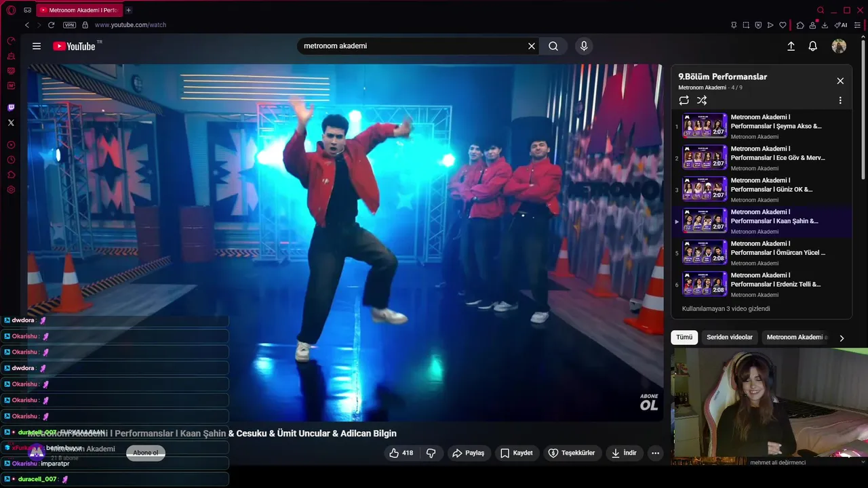Open YouTube account avatar menu
Image resolution: width=868 pixels, height=488 pixels.
[x=839, y=46]
